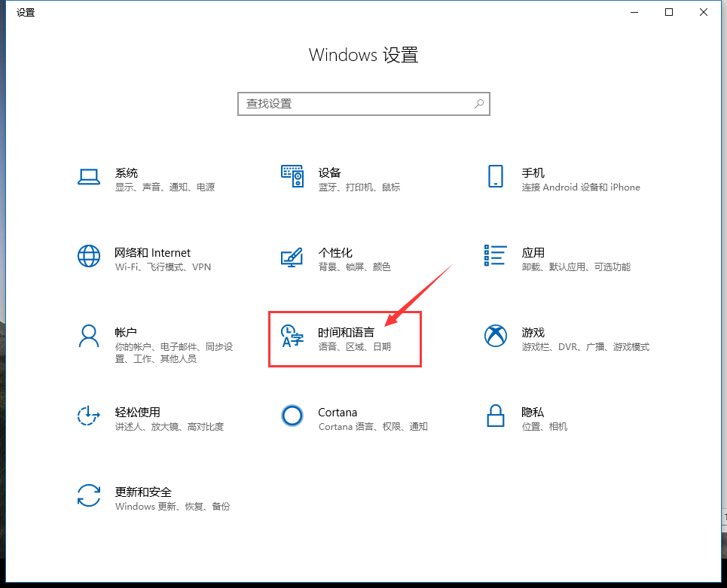
Task: Open the 更新和安全 refresh arrows icon
Action: tap(89, 495)
